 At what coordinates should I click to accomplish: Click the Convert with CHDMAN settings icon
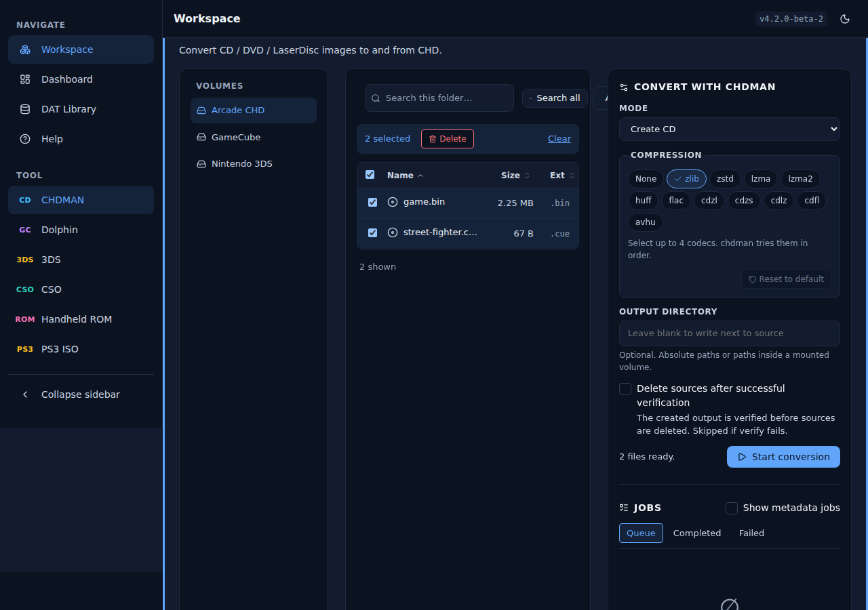624,87
